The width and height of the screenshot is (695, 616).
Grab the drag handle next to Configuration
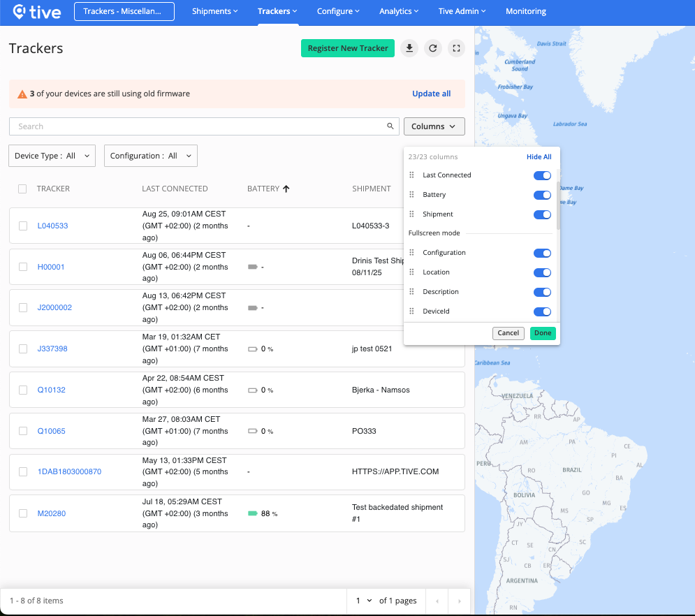(410, 253)
